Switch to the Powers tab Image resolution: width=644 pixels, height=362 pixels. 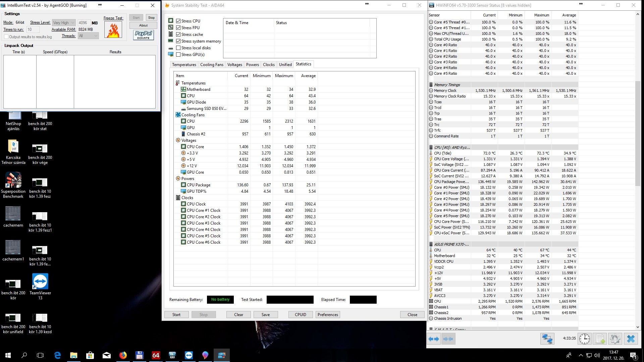coord(252,65)
